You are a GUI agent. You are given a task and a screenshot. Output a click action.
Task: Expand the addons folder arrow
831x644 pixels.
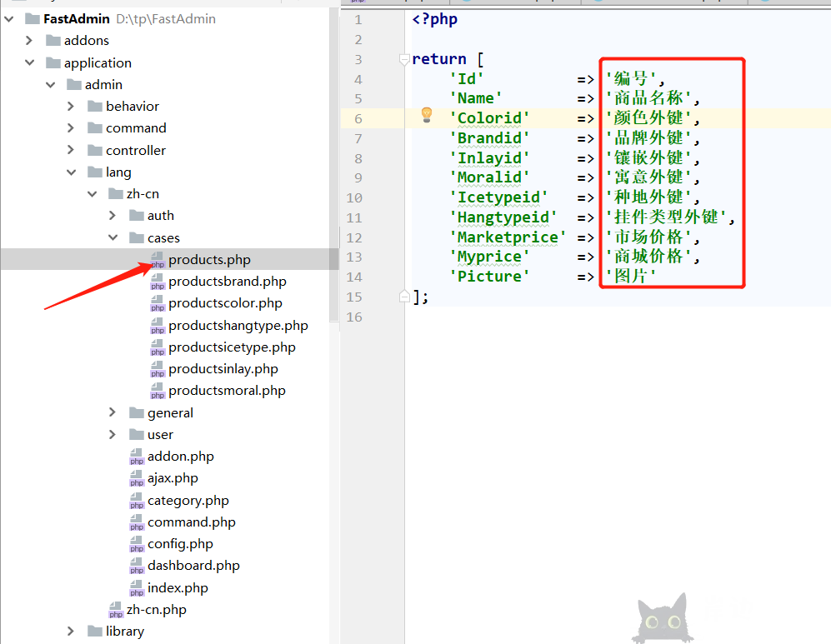(29, 41)
